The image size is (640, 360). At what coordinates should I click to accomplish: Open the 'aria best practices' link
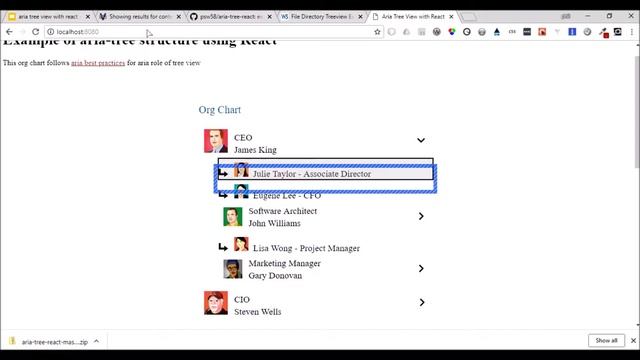pos(98,63)
